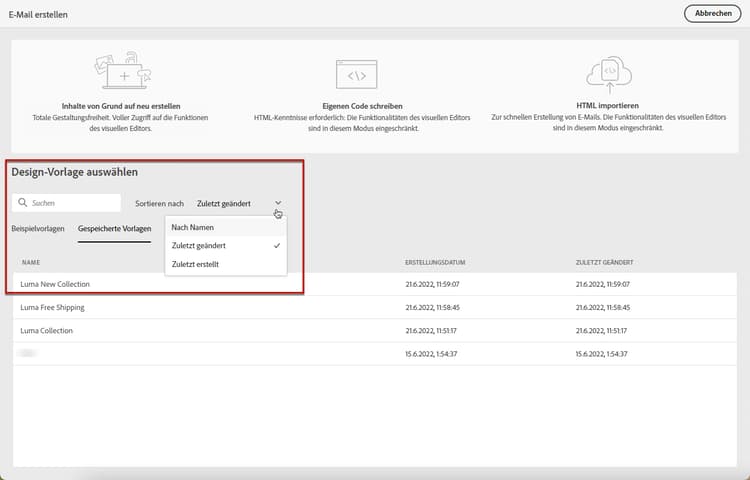This screenshot has height=480, width=750.
Task: Open 'Eigenen Code schreiben' option
Action: tap(362, 106)
